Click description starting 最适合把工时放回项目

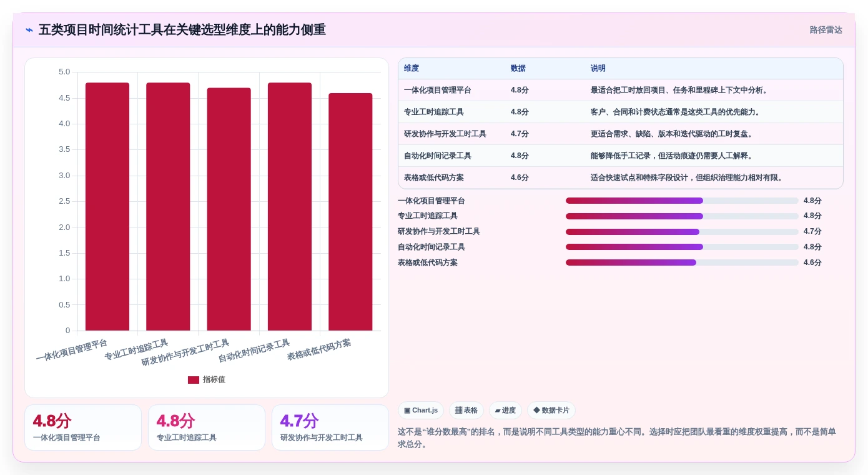pyautogui.click(x=680, y=90)
